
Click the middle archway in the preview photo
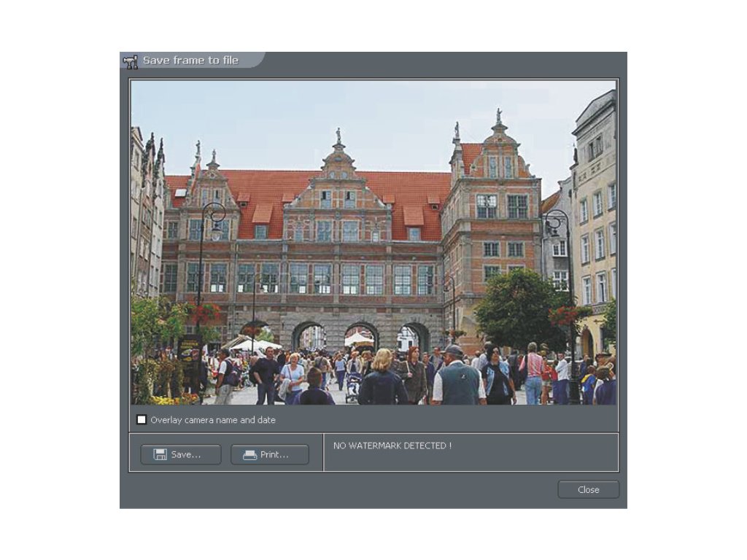[x=361, y=338]
